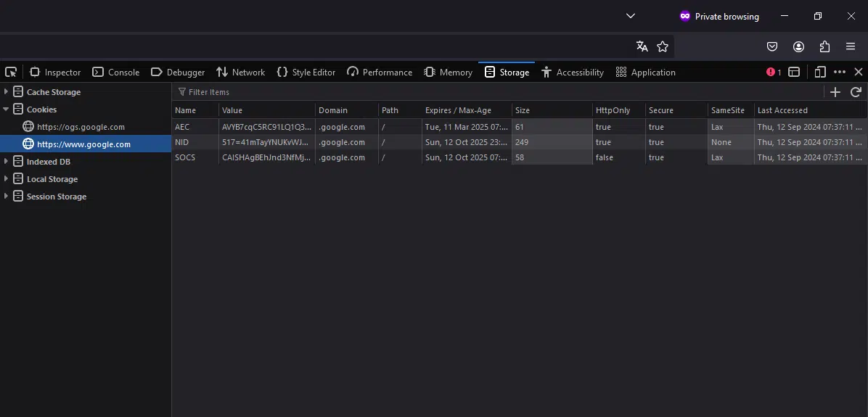
Task: Refresh the storage table
Action: click(856, 92)
